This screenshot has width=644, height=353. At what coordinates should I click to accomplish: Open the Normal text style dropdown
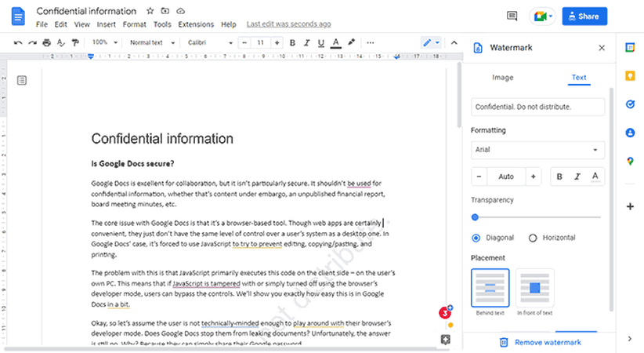pyautogui.click(x=152, y=42)
